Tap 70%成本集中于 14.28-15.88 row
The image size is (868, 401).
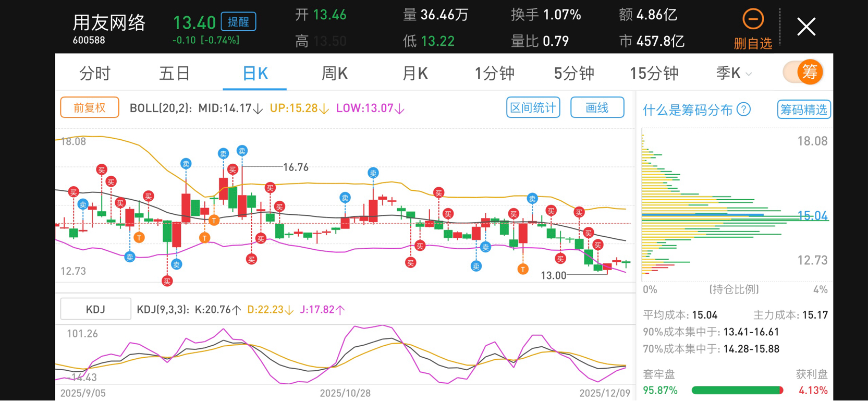point(711,349)
